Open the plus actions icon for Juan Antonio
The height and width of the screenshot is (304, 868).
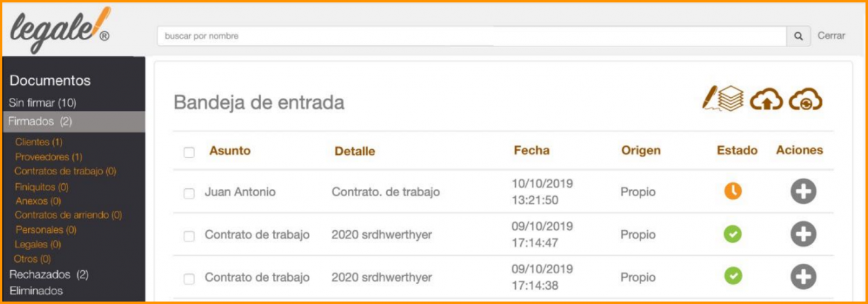click(803, 192)
